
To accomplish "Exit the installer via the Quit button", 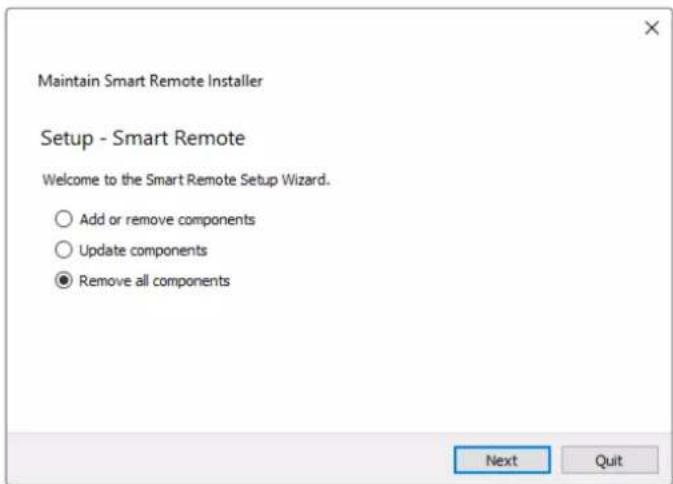I will point(609,460).
